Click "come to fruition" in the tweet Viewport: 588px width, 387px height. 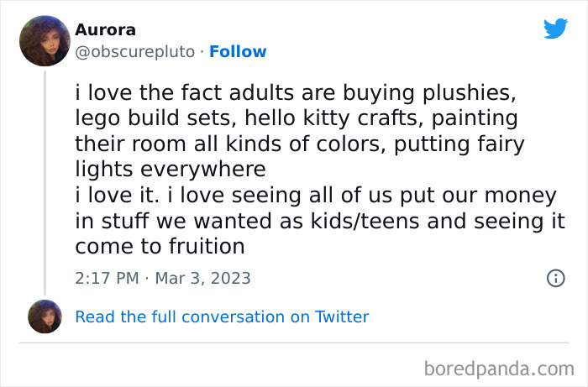(160, 247)
